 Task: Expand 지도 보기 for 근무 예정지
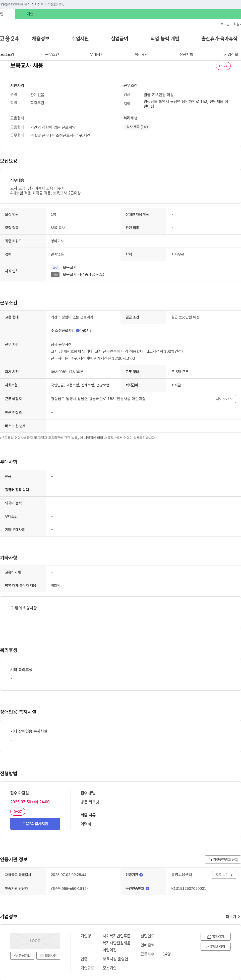coord(224,399)
